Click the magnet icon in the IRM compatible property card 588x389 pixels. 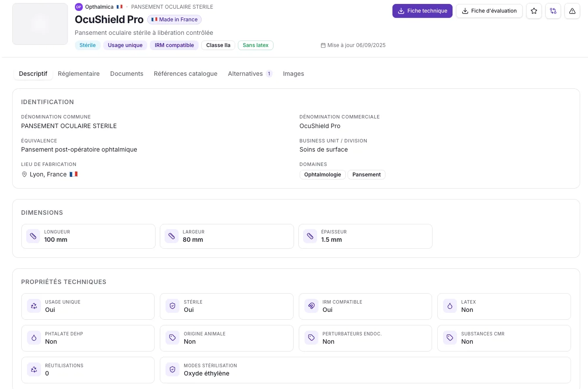click(x=311, y=306)
